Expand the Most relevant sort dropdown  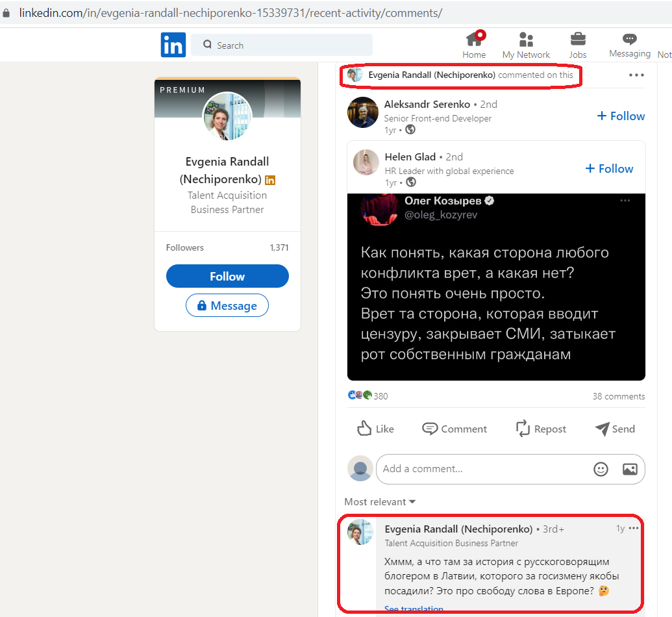click(380, 502)
